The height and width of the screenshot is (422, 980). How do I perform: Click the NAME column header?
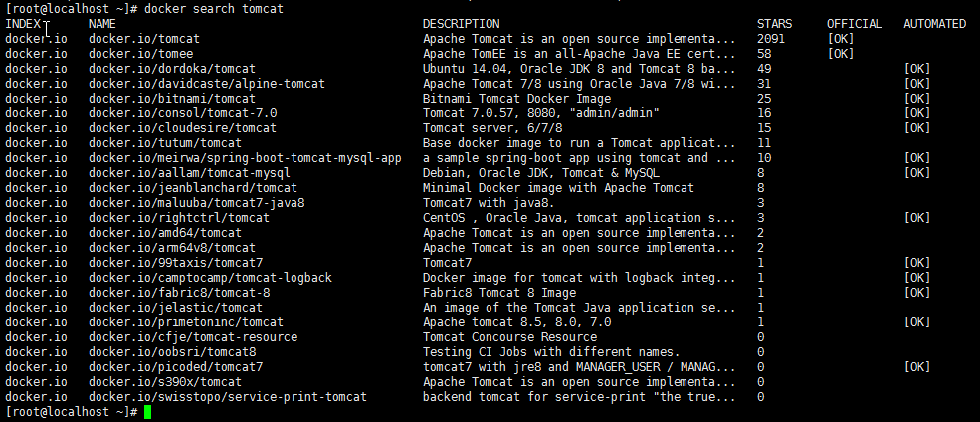coord(102,23)
